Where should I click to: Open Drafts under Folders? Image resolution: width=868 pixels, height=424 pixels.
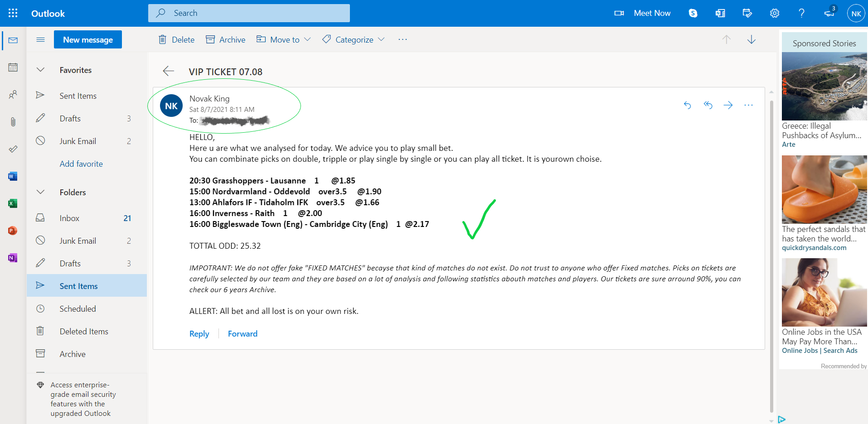pyautogui.click(x=87, y=263)
